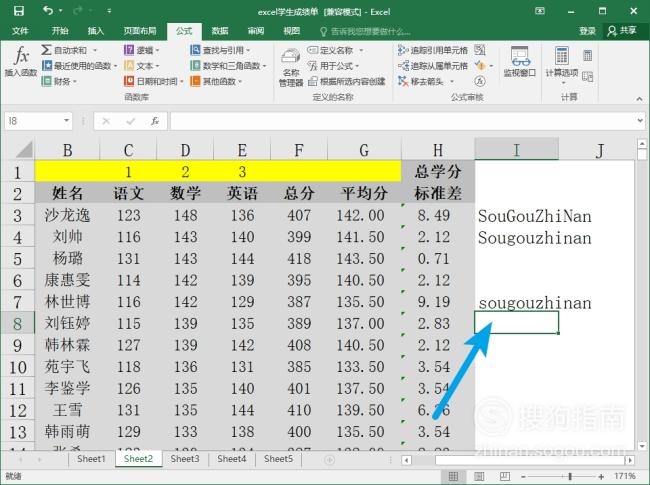Switch to the Insert (插入) tab
Image resolution: width=650 pixels, height=485 pixels.
click(x=95, y=31)
